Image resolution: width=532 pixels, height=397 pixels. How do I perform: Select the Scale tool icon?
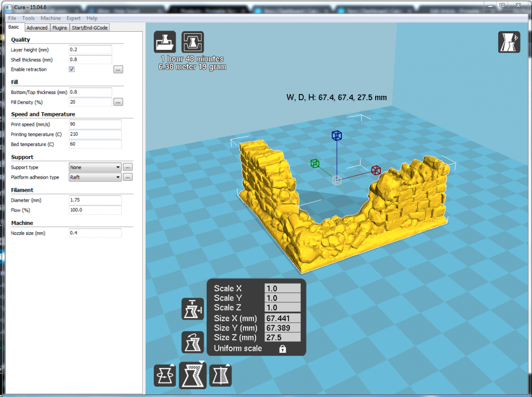click(x=193, y=375)
